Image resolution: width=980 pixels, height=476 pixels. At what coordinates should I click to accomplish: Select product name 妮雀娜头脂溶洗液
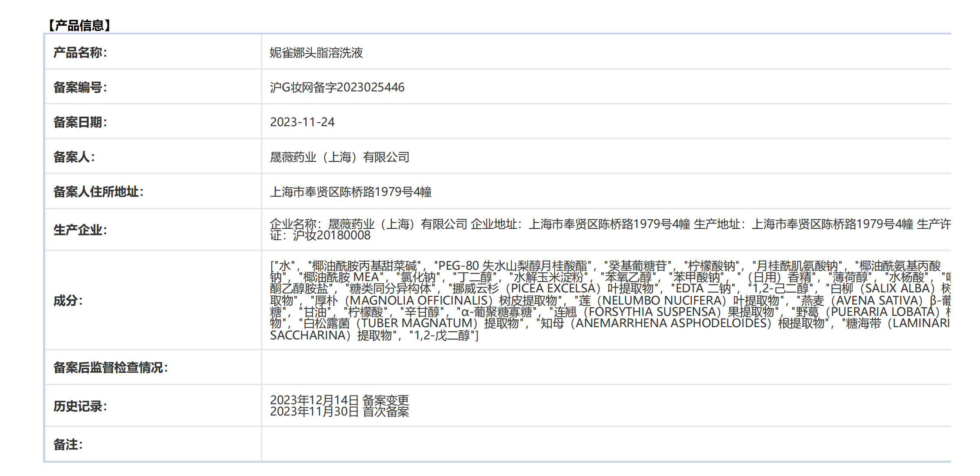316,53
